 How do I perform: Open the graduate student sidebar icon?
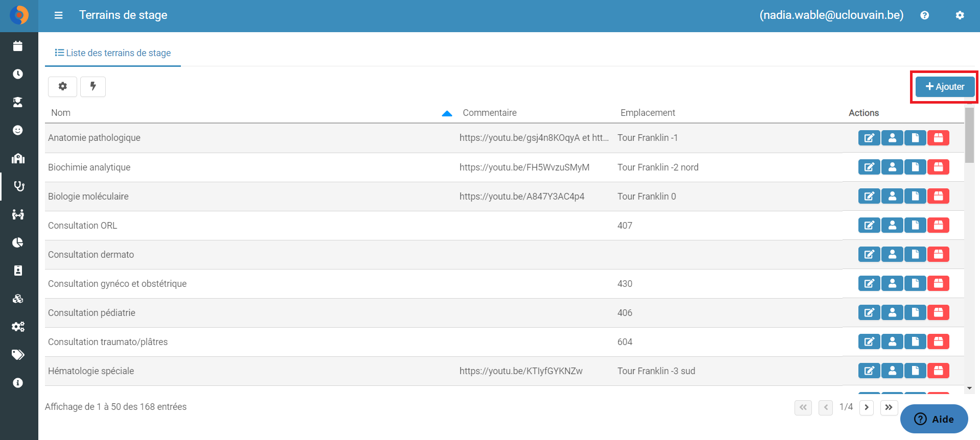click(18, 102)
